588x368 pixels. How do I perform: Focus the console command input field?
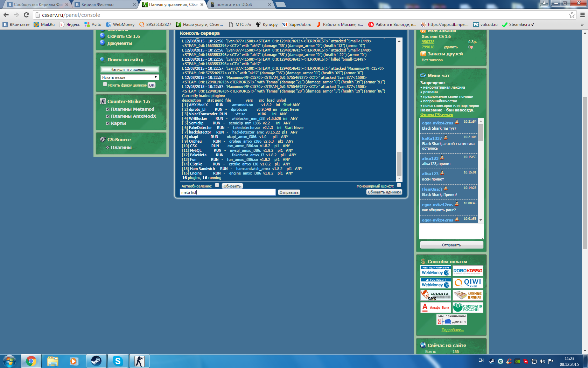[228, 192]
